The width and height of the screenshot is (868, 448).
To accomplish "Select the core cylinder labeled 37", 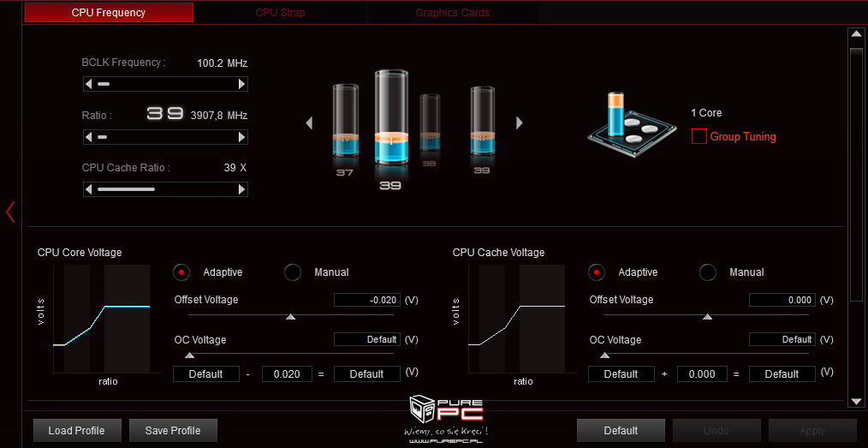I will 346,124.
